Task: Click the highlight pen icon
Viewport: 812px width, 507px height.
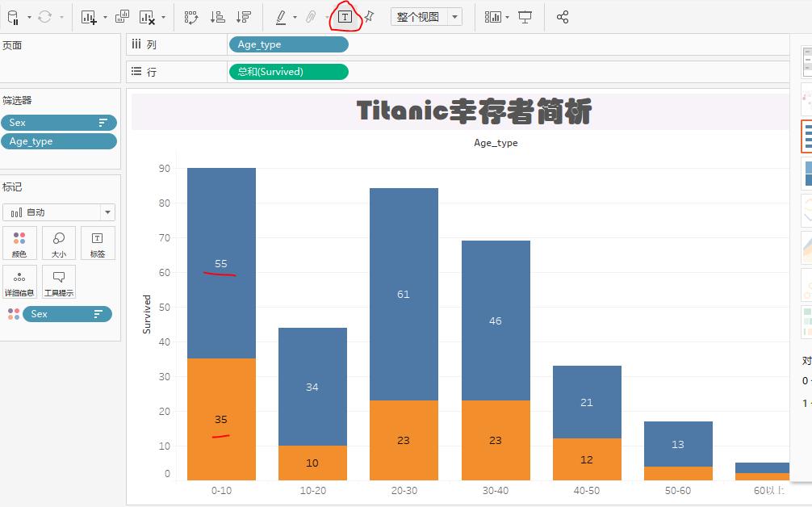Action: [x=281, y=17]
